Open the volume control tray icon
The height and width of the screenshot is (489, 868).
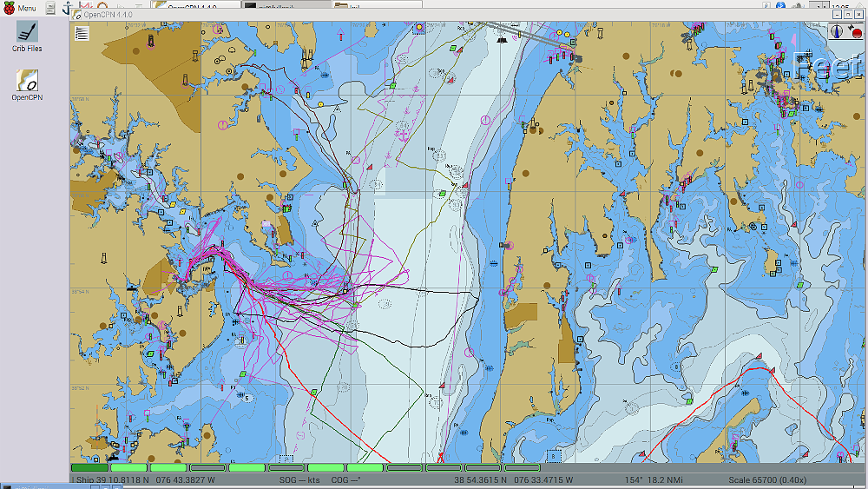tap(814, 7)
